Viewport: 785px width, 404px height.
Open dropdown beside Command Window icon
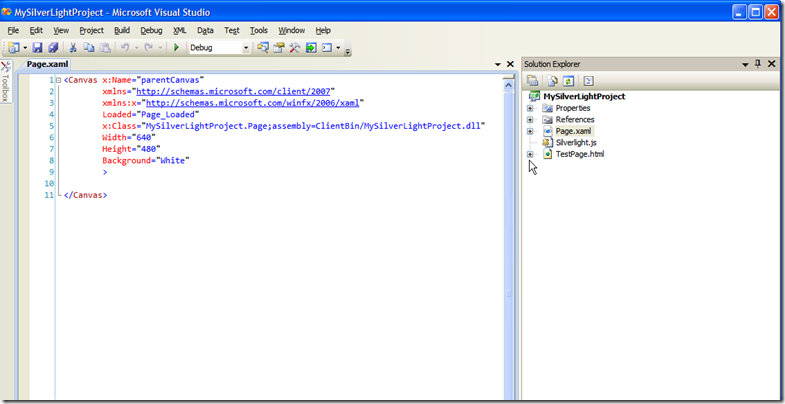click(338, 48)
